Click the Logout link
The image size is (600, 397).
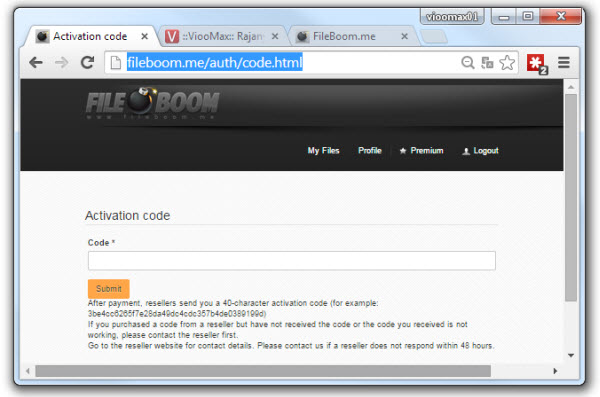click(x=486, y=150)
